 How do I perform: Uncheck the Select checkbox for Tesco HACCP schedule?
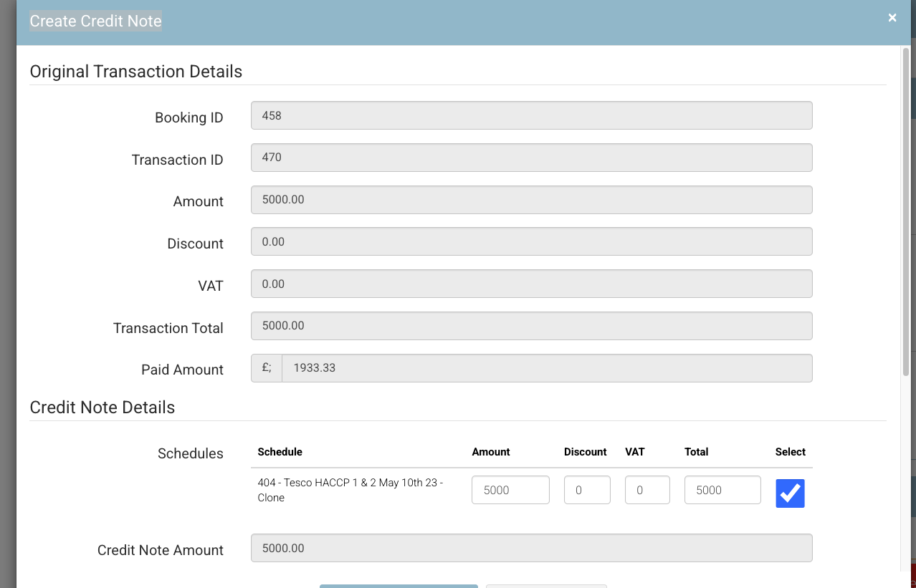point(790,493)
